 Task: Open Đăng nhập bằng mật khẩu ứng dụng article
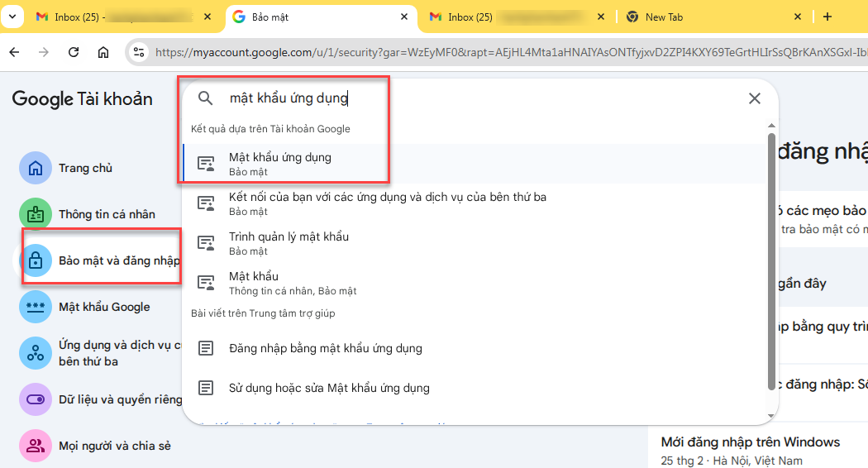point(325,348)
